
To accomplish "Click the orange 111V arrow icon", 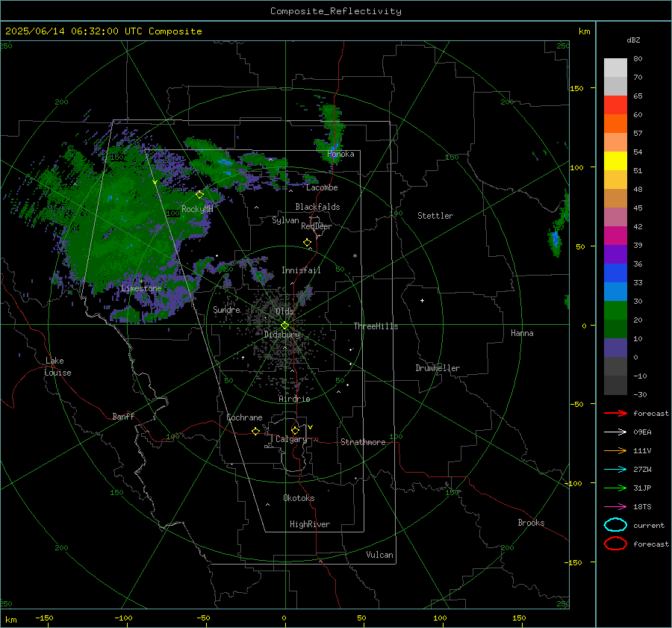I will (615, 450).
